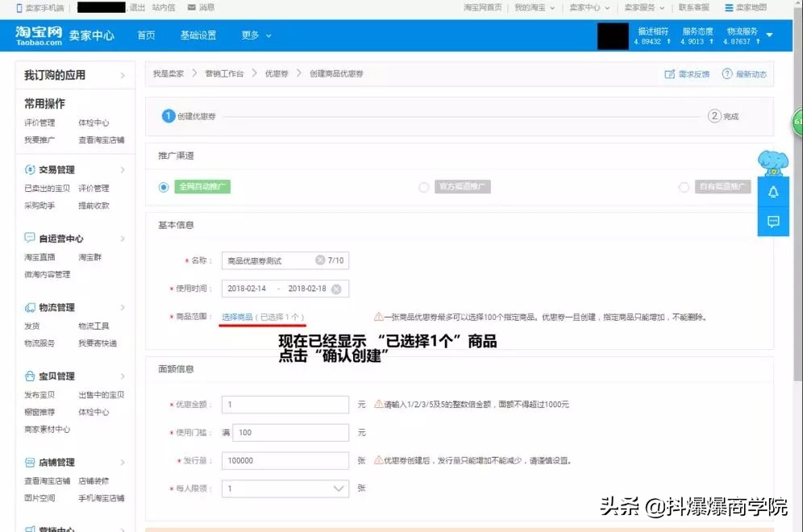Click the 优惠金额 amount input field
Image resolution: width=803 pixels, height=532 pixels.
[x=286, y=404]
